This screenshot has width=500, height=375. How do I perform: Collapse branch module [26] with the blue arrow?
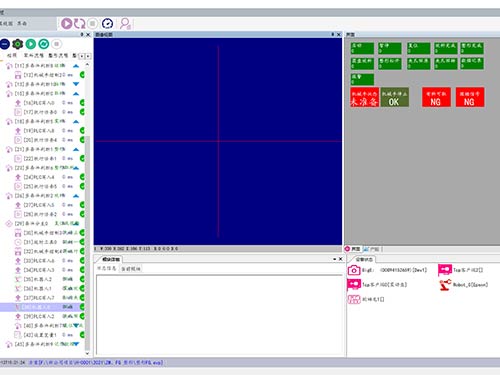(x=76, y=196)
